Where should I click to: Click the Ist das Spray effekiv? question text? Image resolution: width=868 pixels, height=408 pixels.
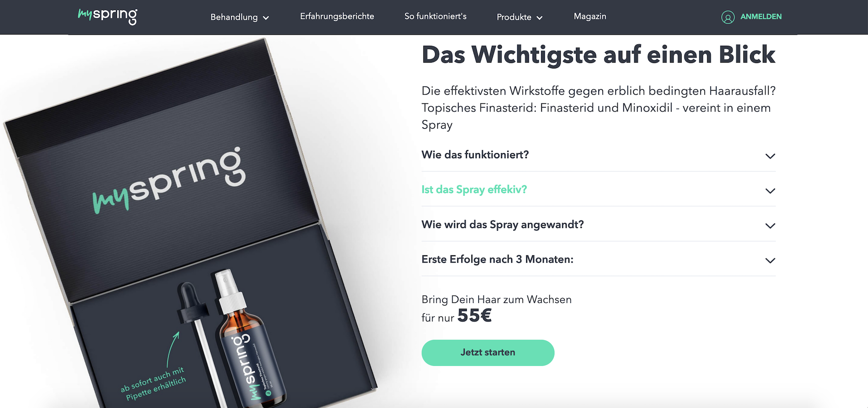pyautogui.click(x=474, y=189)
